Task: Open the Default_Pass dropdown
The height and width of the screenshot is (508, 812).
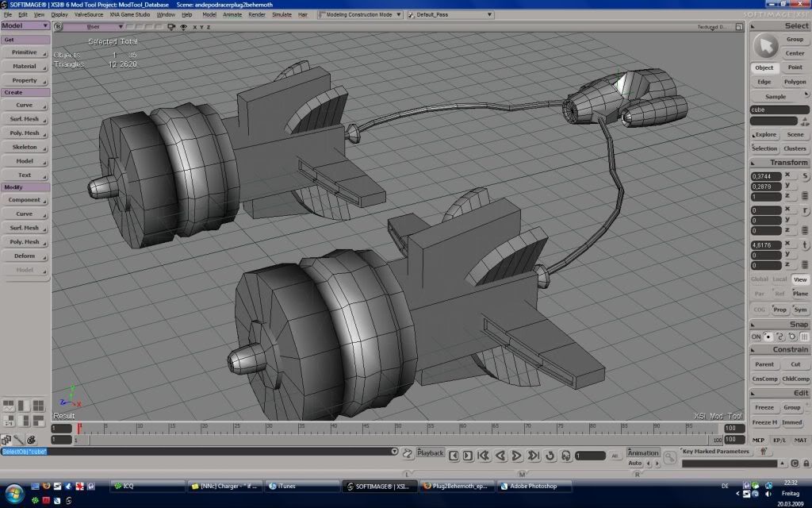Action: (450, 14)
